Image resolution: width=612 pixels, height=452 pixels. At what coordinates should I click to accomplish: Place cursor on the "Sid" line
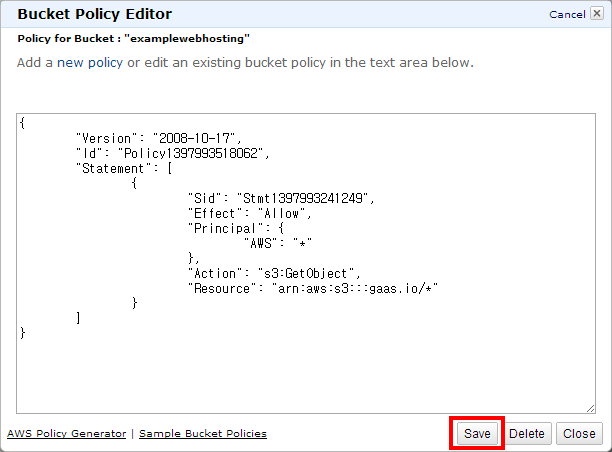pos(280,198)
